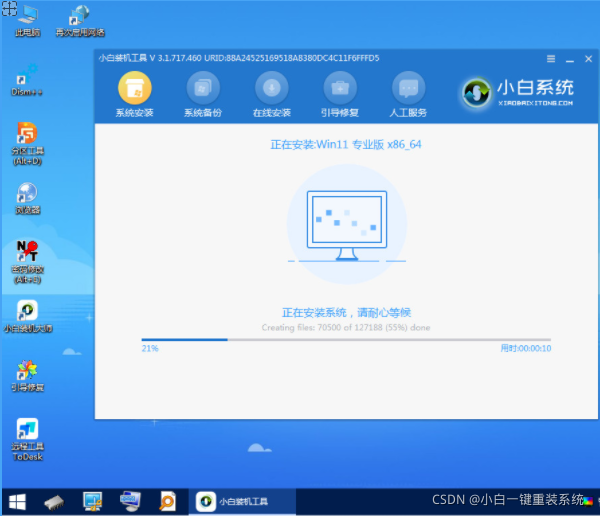Click the window title text 小白装机工具 V 3.1.717.460

click(x=150, y=58)
